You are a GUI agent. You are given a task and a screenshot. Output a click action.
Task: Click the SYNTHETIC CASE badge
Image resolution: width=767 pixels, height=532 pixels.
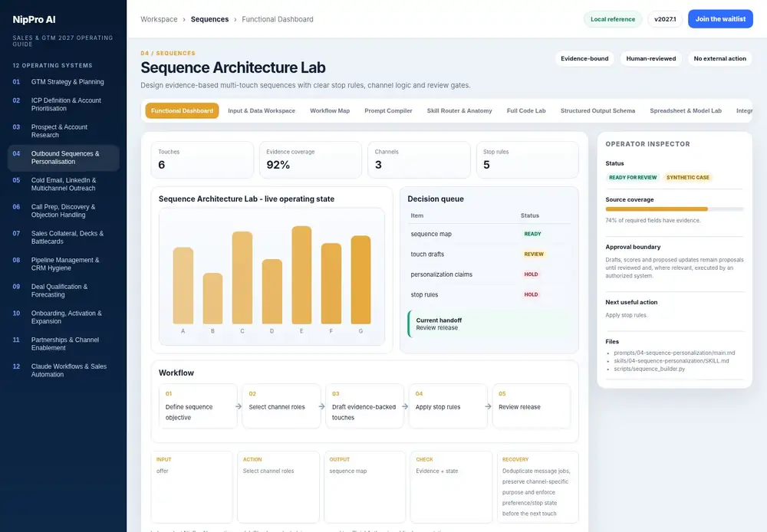click(688, 178)
